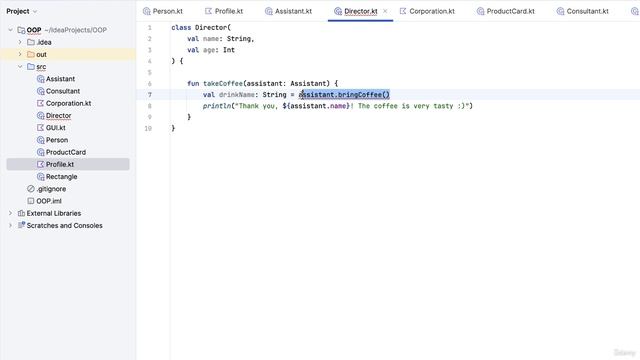The image size is (640, 360).
Task: Select the Assistant class in tree
Action: click(60, 79)
